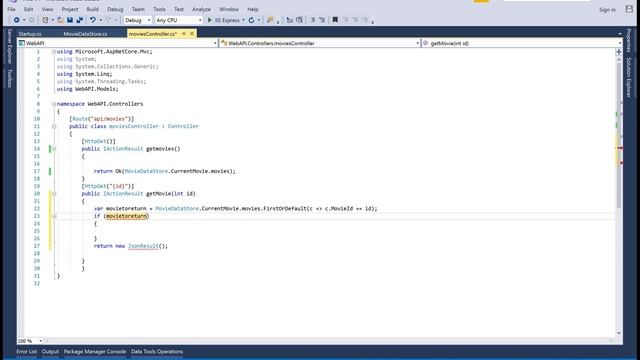Click the Decrease Indent toolbar icon
Image resolution: width=640 pixels, height=360 pixels.
coord(313,20)
